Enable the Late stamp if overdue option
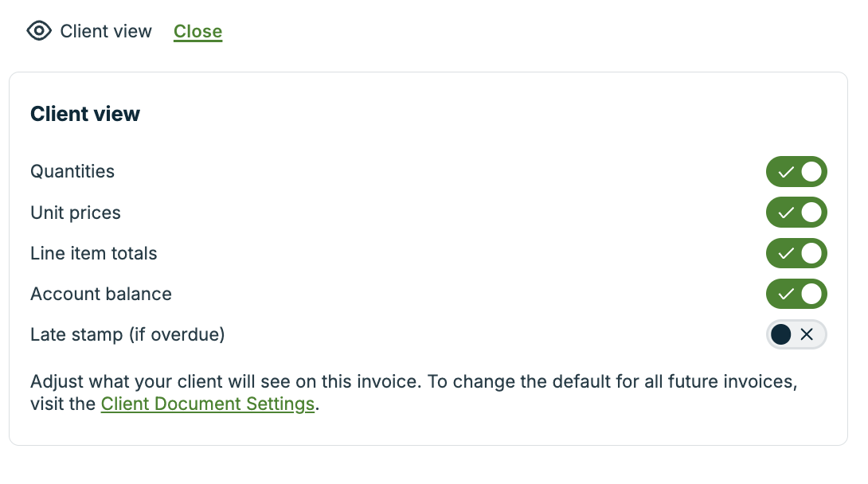The height and width of the screenshot is (484, 868). 796,334
